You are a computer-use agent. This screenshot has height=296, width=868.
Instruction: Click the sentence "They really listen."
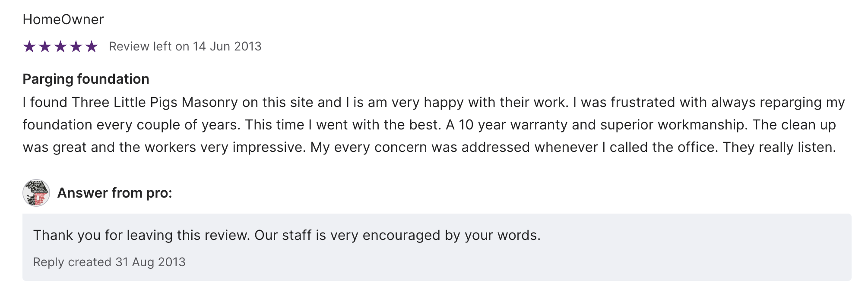pyautogui.click(x=779, y=147)
